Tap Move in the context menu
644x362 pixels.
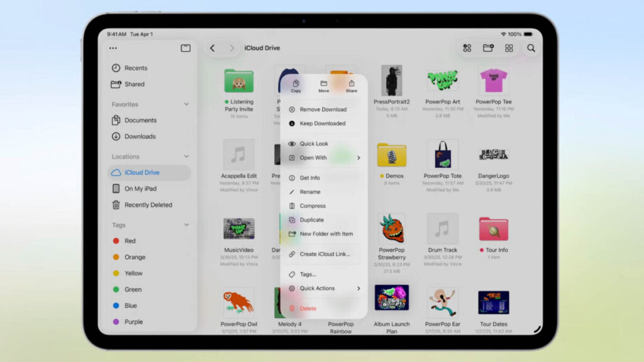324,86
